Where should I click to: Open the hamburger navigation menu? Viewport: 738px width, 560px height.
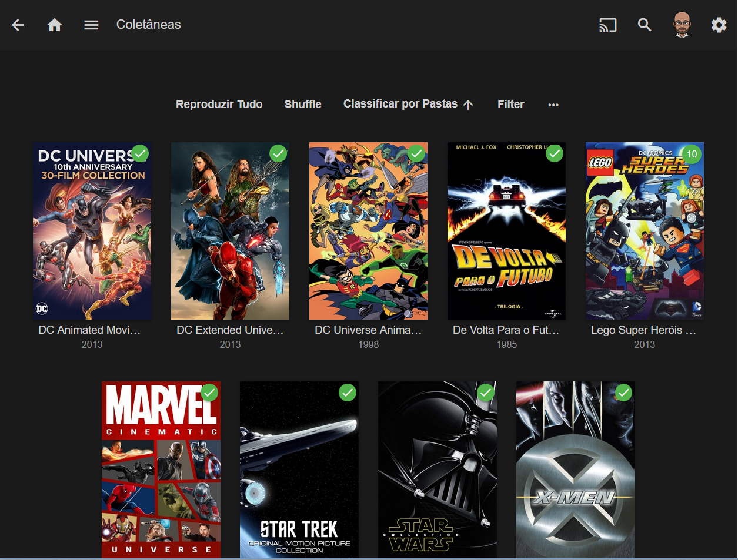click(91, 25)
